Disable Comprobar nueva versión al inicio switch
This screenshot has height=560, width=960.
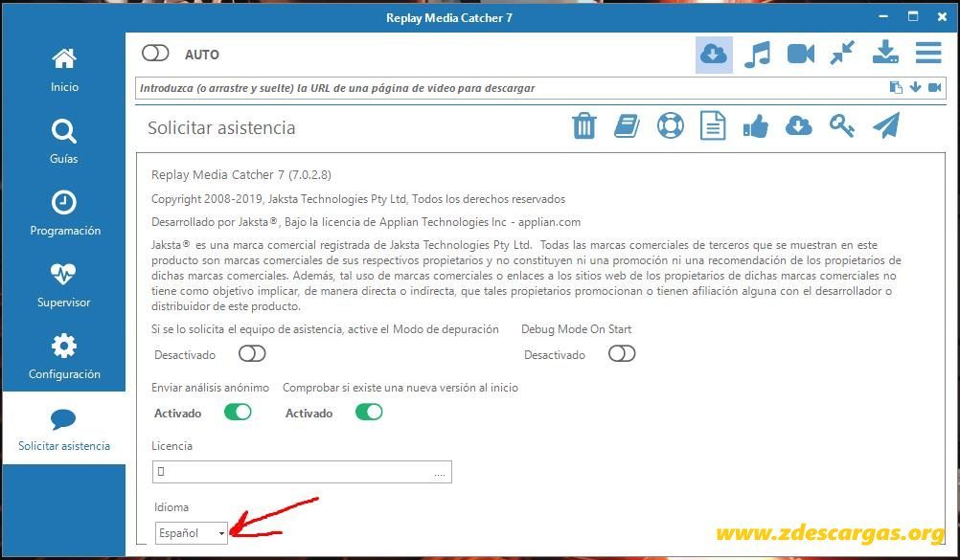[x=369, y=412]
